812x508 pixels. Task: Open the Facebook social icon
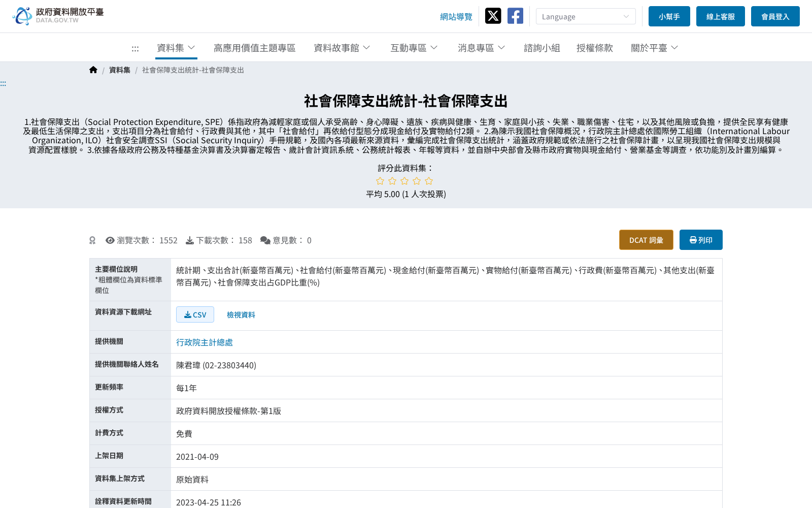click(x=515, y=16)
